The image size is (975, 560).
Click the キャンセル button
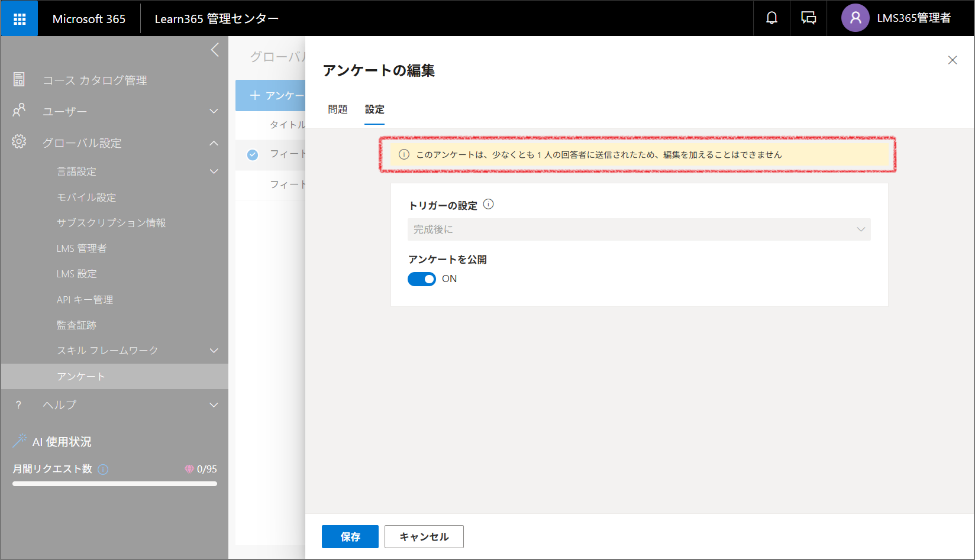[424, 537]
